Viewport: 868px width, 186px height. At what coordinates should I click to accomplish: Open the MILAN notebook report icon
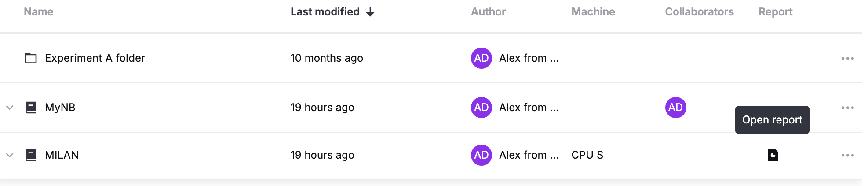point(773,155)
